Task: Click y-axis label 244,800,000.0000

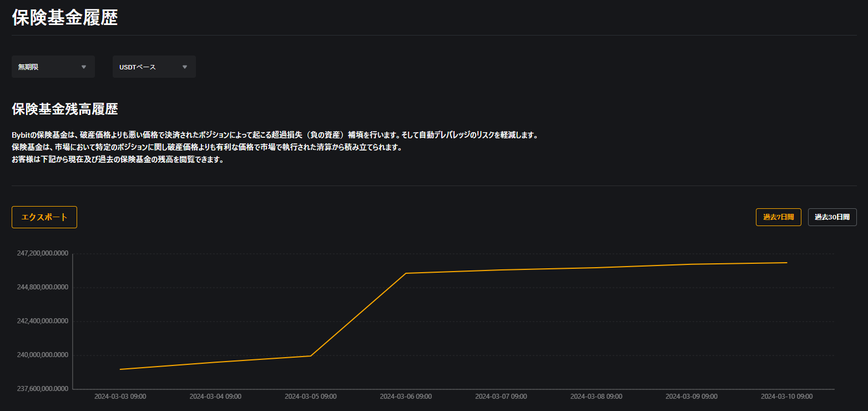Action: tap(43, 287)
